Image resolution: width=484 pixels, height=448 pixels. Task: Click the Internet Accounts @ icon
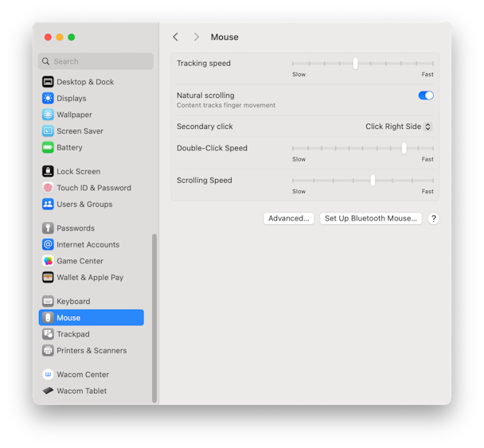[x=48, y=244]
